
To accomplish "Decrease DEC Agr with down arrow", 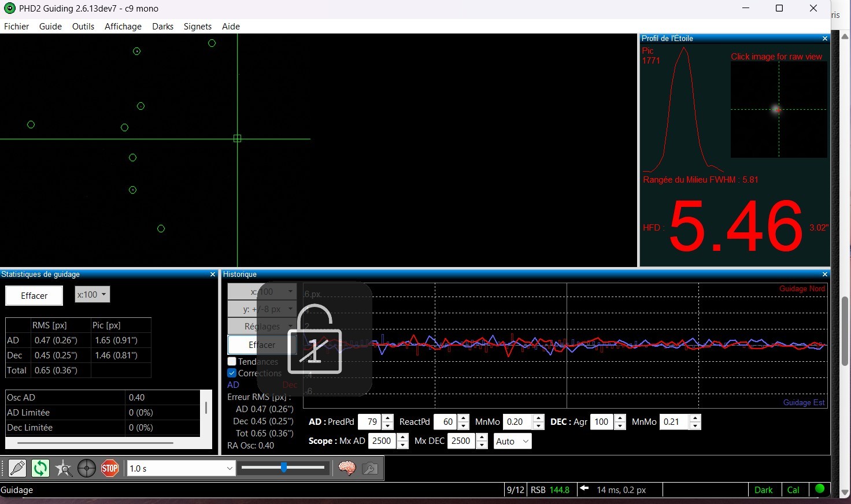I will pyautogui.click(x=620, y=425).
